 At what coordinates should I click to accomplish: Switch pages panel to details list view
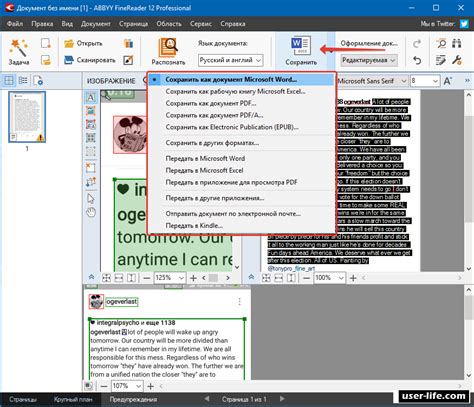coord(23,80)
